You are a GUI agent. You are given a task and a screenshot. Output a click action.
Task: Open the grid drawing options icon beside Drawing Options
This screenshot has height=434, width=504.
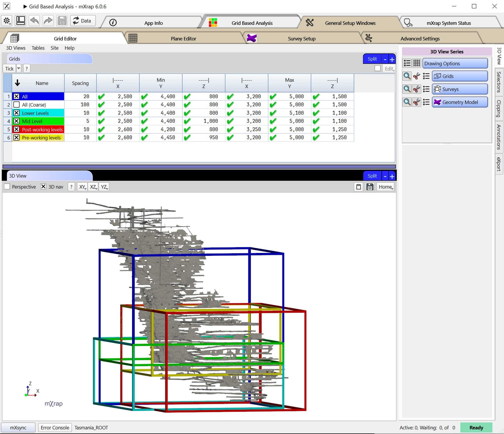[417, 63]
